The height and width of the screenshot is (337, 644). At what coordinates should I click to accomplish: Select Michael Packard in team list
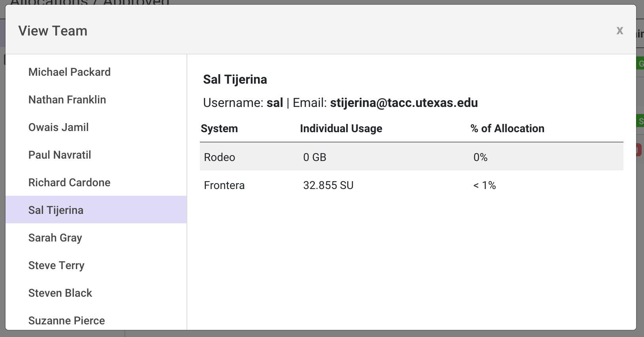(x=70, y=72)
